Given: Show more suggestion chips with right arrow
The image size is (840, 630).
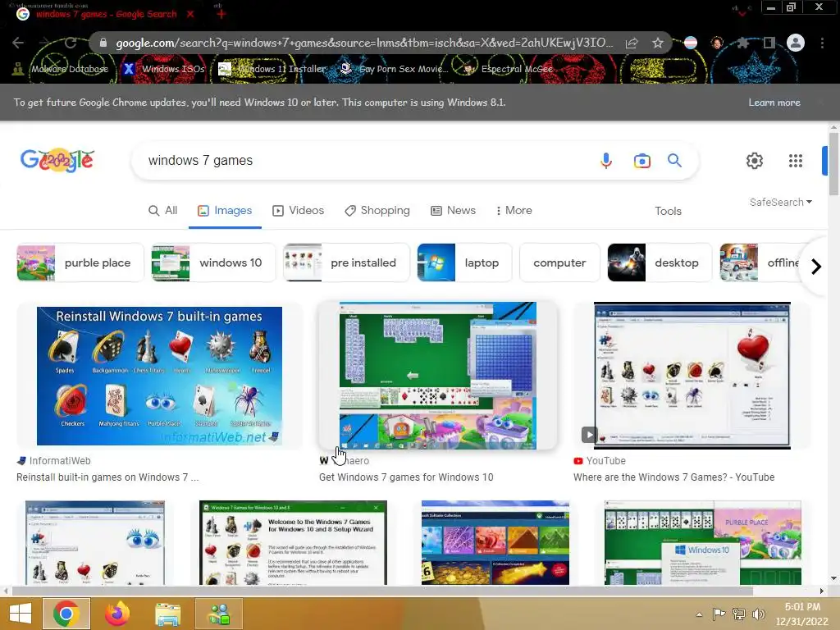Looking at the screenshot, I should click(816, 266).
